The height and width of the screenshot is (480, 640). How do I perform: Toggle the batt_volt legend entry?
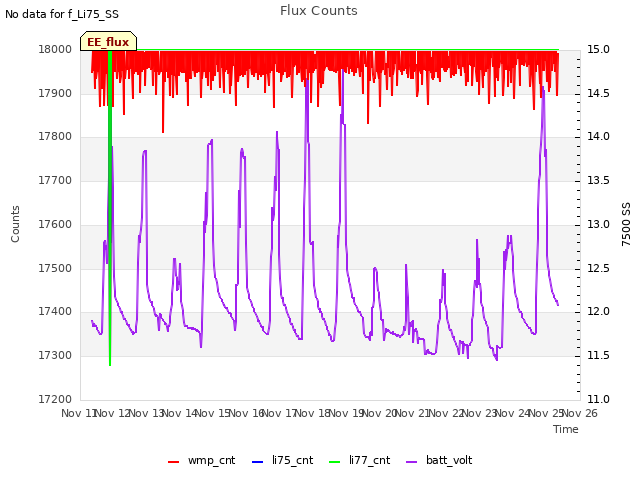pyautogui.click(x=439, y=461)
